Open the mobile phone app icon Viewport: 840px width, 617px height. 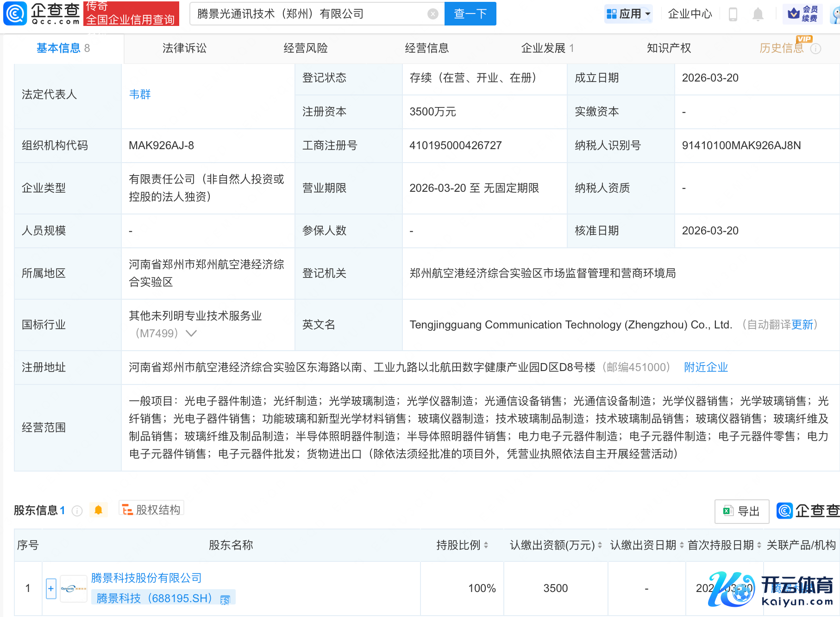click(733, 14)
